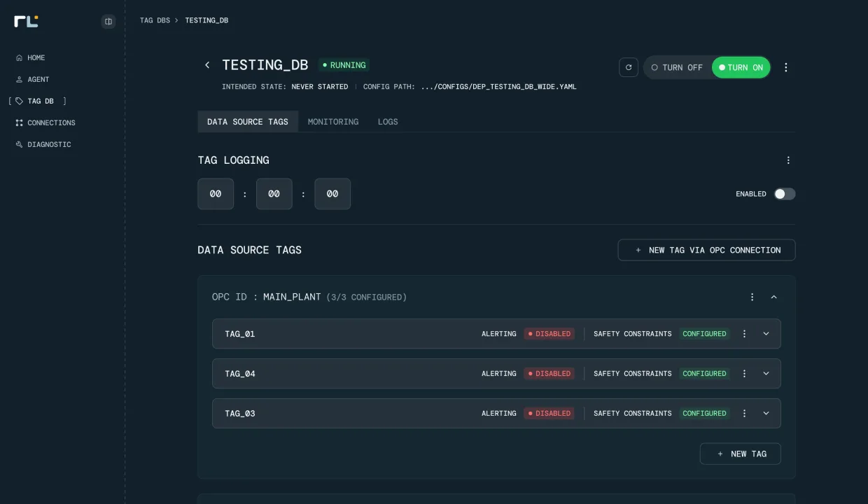The width and height of the screenshot is (868, 504).
Task: Click the TAG_04 name label
Action: click(240, 374)
